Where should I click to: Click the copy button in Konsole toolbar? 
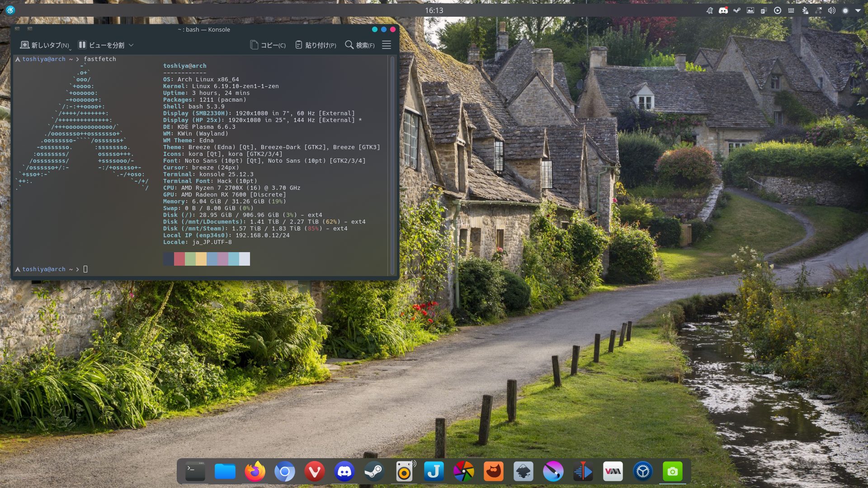pyautogui.click(x=268, y=45)
